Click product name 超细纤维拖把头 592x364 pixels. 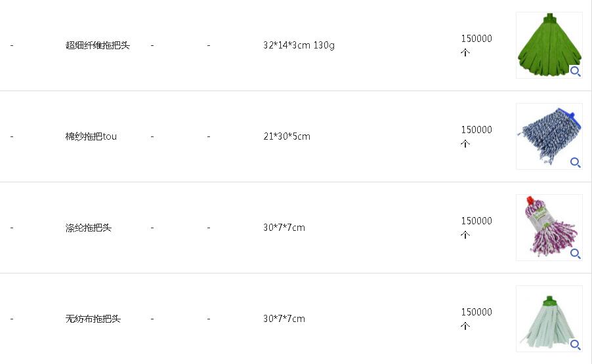tap(97, 45)
